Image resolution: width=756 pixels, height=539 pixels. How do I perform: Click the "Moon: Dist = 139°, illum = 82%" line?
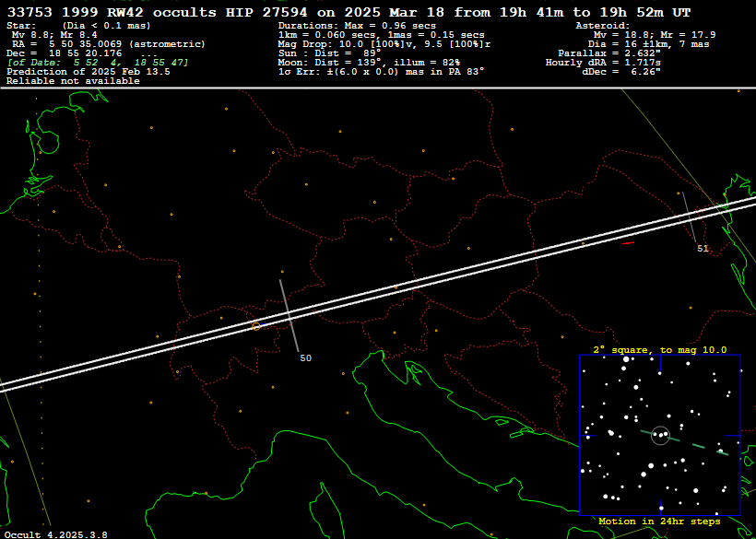tap(370, 63)
